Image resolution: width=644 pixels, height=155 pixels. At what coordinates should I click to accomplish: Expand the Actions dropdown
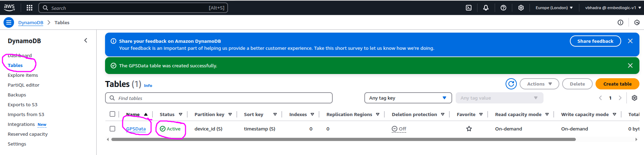539,84
